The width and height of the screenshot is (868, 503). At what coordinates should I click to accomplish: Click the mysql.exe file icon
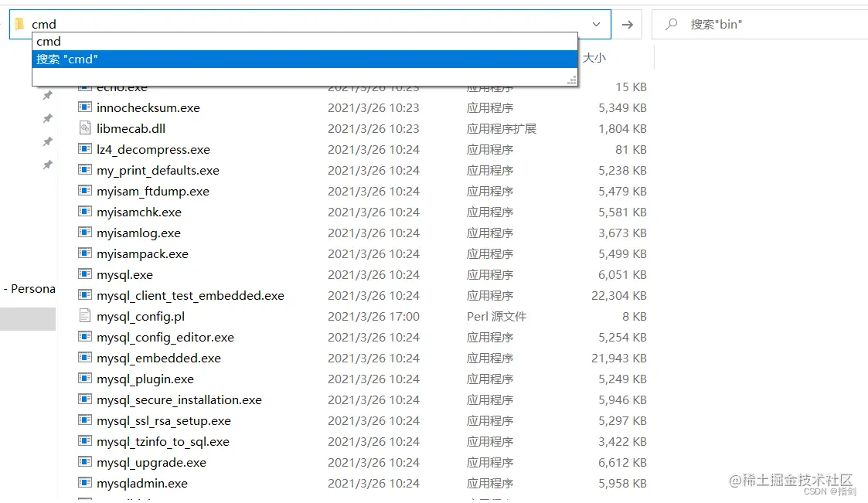pyautogui.click(x=85, y=274)
